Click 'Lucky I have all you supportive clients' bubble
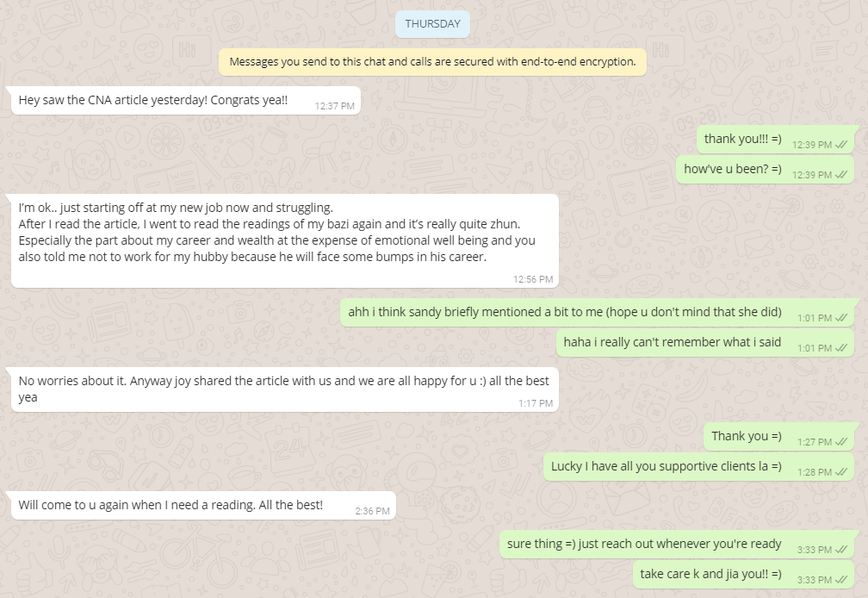 pyautogui.click(x=698, y=467)
